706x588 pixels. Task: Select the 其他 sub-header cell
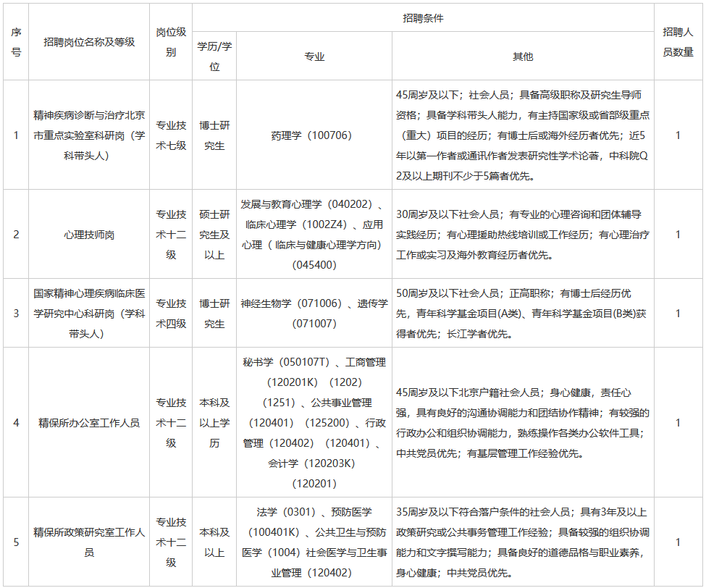click(523, 56)
